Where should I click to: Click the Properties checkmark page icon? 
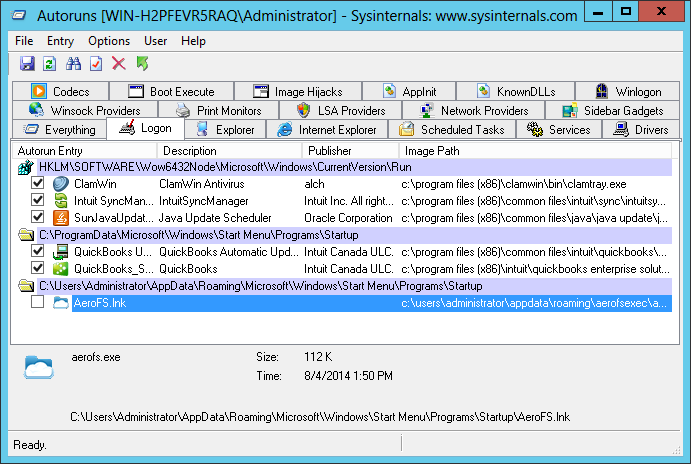96,64
